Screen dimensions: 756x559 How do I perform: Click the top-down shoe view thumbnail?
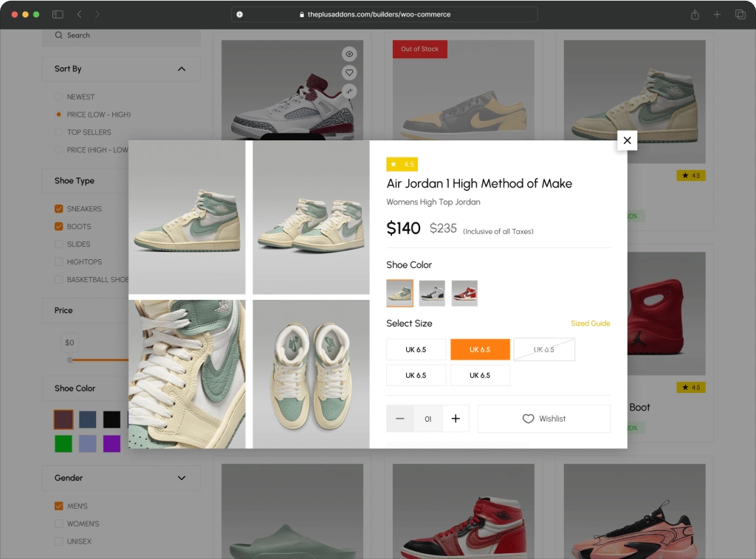point(310,373)
